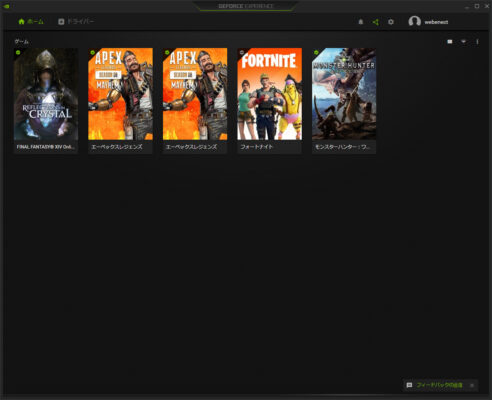Click optimized check badge on Monster Hunter tile
This screenshot has width=492, height=400.
pos(316,52)
